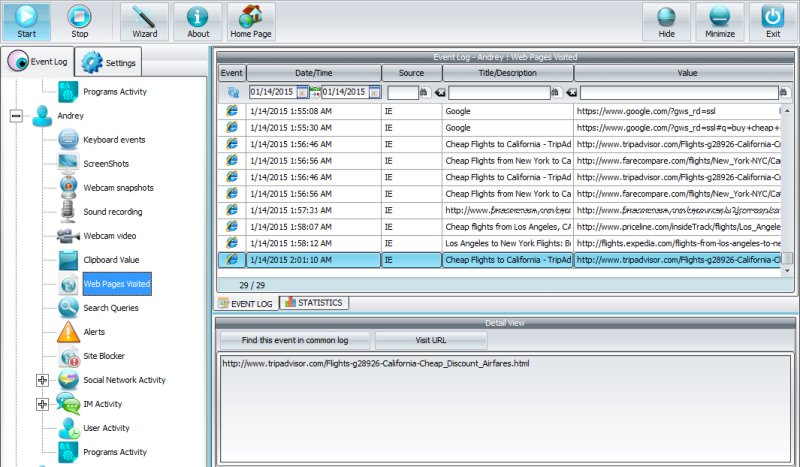Click binoculars search icon beside Value filter

coord(783,92)
